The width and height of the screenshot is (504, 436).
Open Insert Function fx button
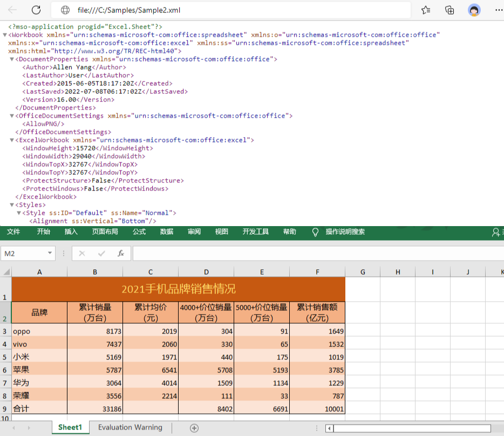point(121,254)
